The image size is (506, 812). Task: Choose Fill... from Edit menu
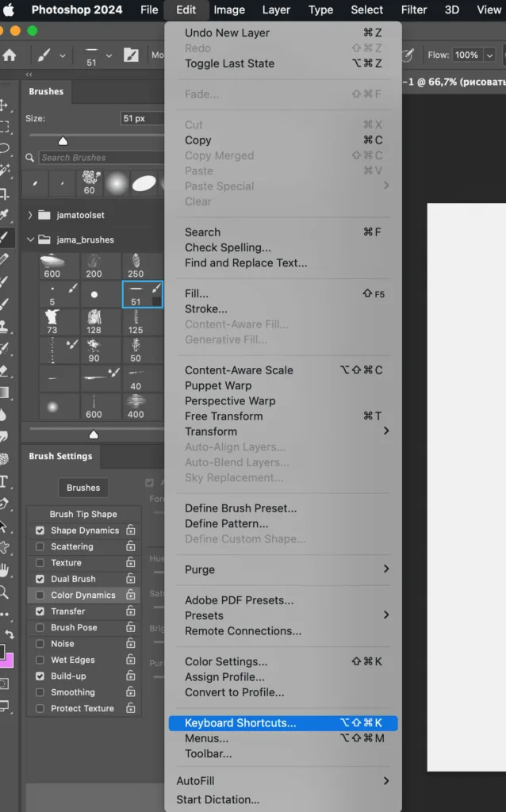click(x=283, y=293)
